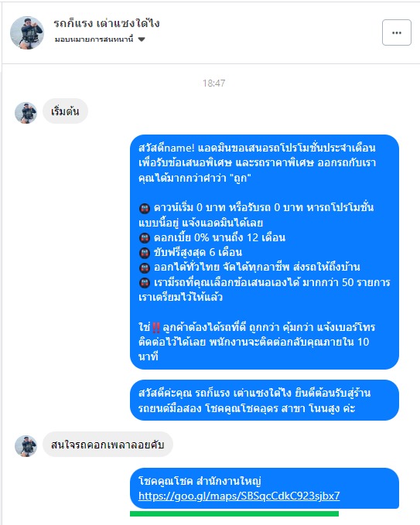Click contact name รถก็แรง เต่าแซงใต้ไง
Image resolution: width=420 pixels, height=525 pixels.
(x=107, y=23)
